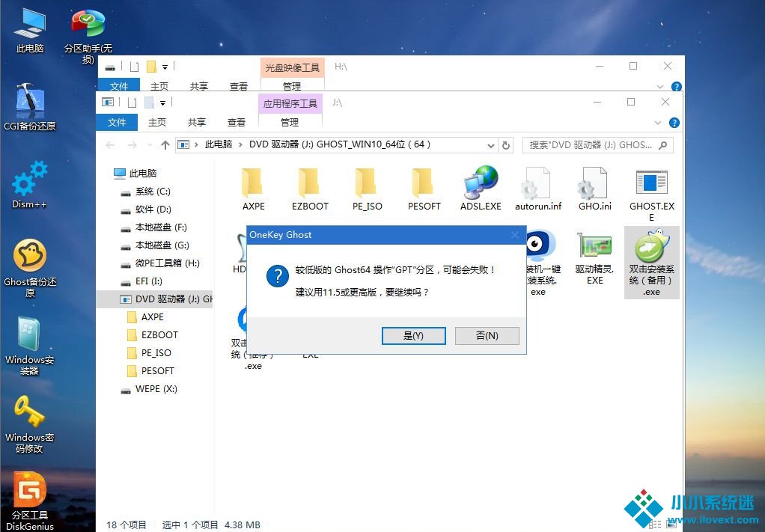The image size is (765, 532).
Task: Open recent locations dropdown beside forward arrow
Action: pos(150,145)
